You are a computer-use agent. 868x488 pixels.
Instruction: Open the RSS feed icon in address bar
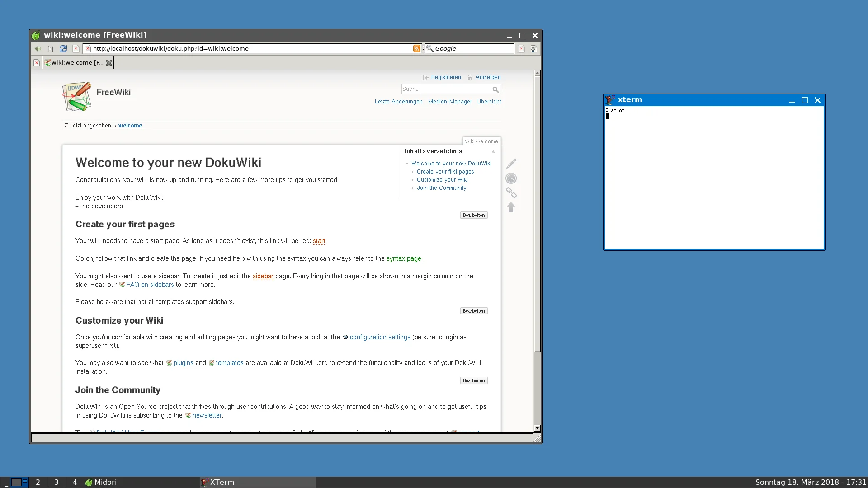tap(417, 49)
